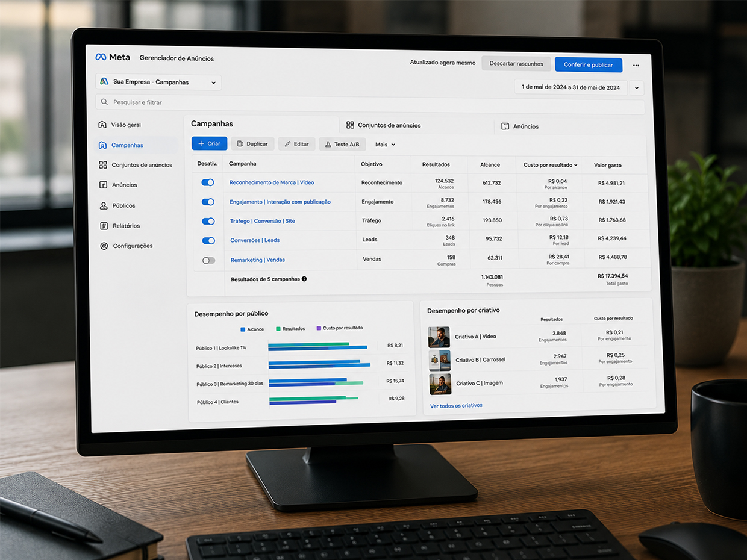Screen dimensions: 747x560
Task: Open Relatórios in the sidebar
Action: point(120,226)
